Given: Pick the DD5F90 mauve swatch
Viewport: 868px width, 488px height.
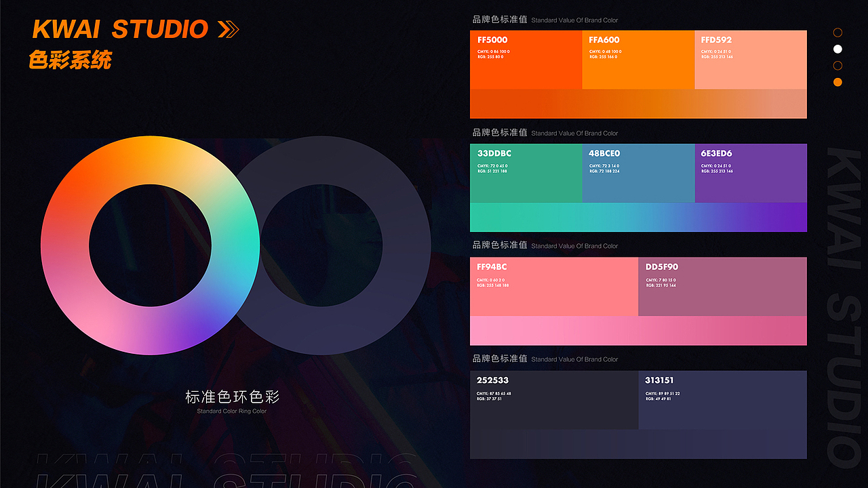Looking at the screenshot, I should tap(722, 287).
